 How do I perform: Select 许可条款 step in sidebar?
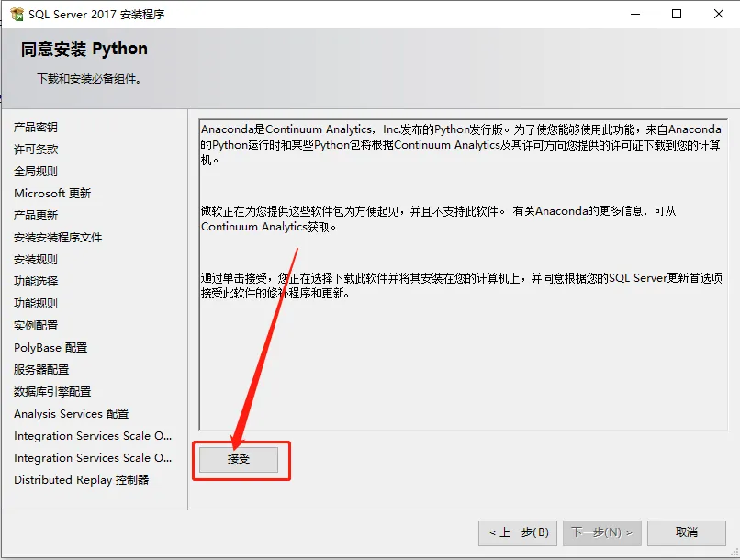pyautogui.click(x=36, y=150)
